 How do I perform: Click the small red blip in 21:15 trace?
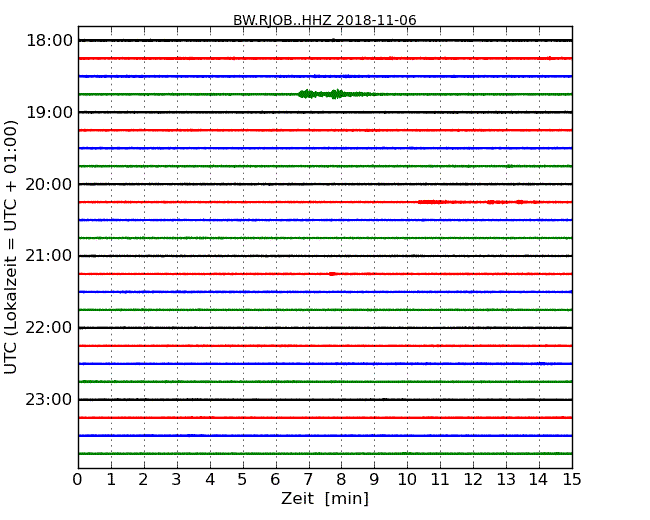pos(332,274)
